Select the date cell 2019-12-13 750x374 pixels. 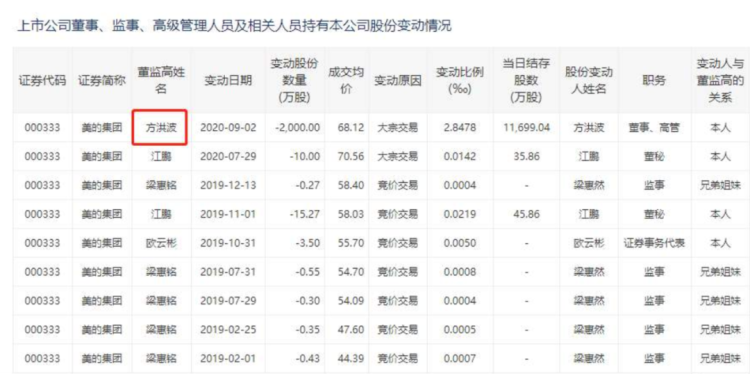(x=228, y=186)
